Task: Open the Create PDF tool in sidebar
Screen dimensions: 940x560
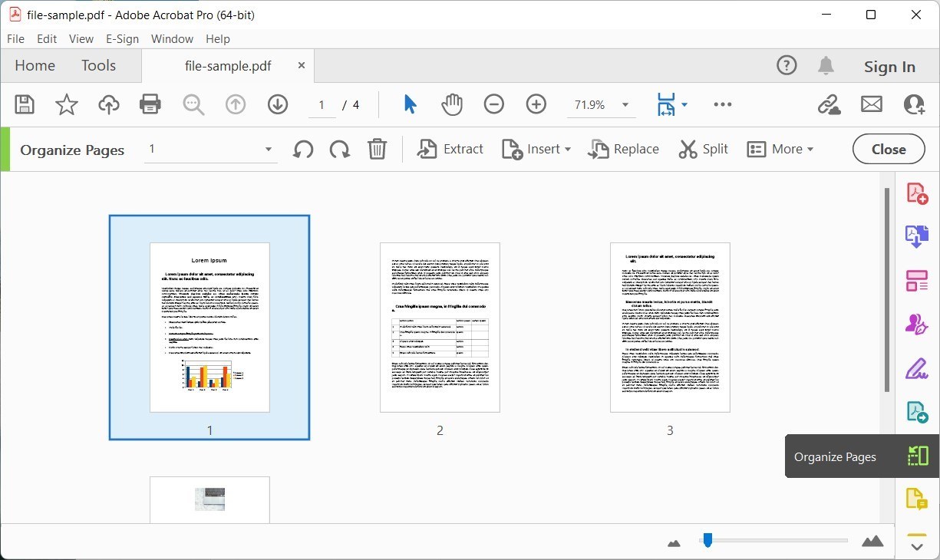Action: 916,193
